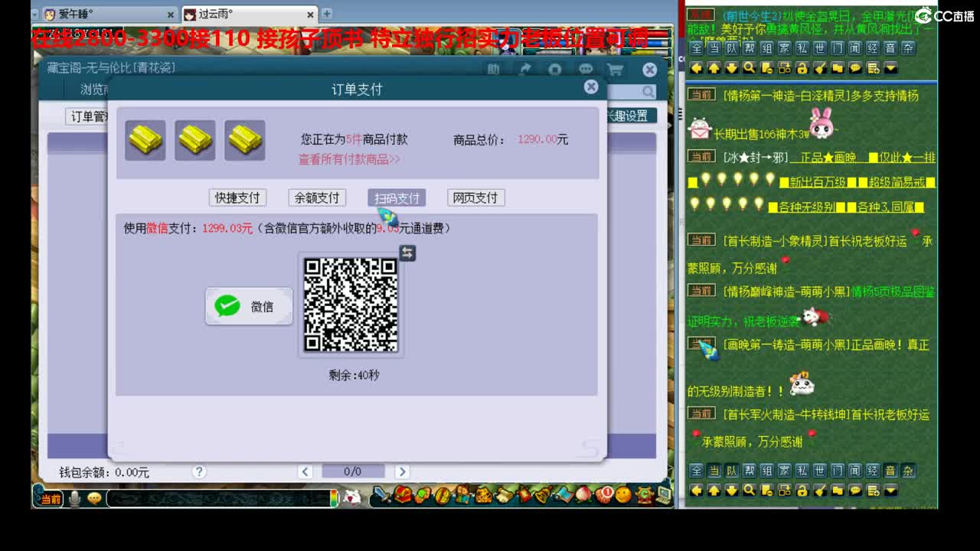Click the smiley face icon in the game toolbar
980x551 pixels.
point(624,496)
